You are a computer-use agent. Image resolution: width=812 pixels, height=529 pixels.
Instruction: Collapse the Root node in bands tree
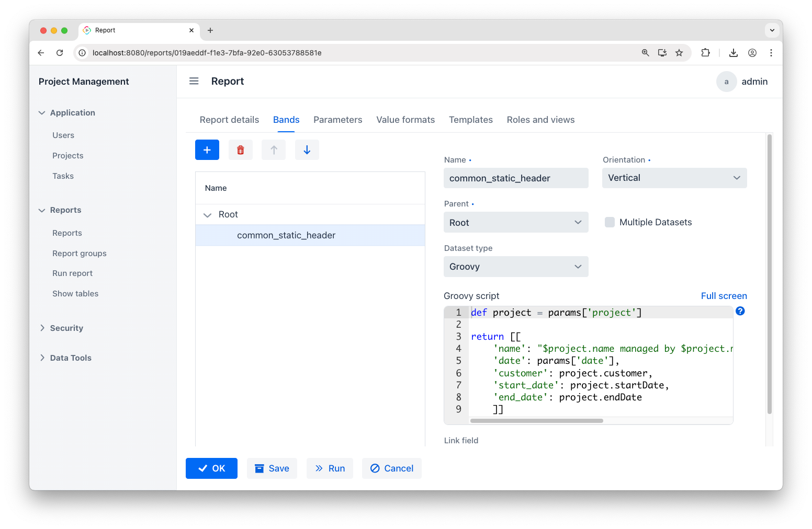click(208, 215)
